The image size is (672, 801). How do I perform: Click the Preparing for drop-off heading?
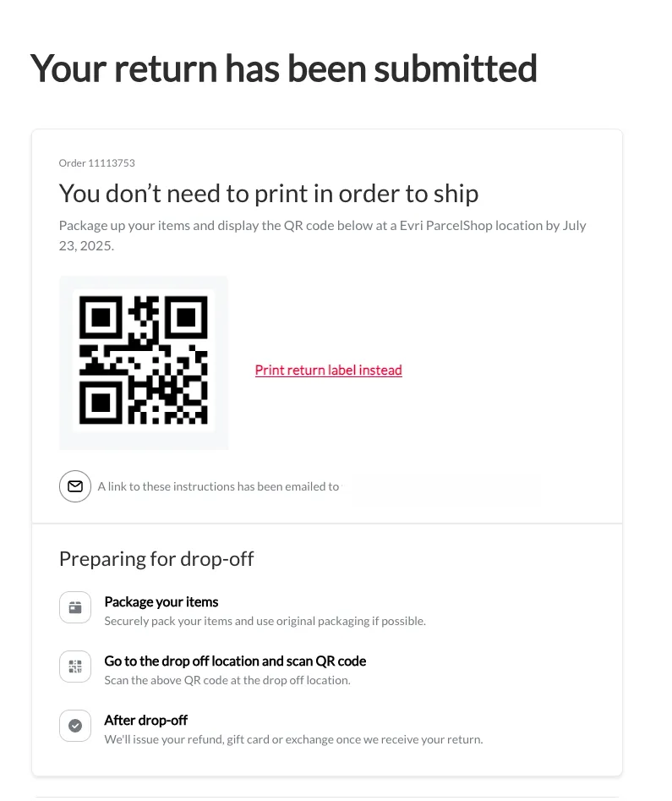[x=156, y=559]
